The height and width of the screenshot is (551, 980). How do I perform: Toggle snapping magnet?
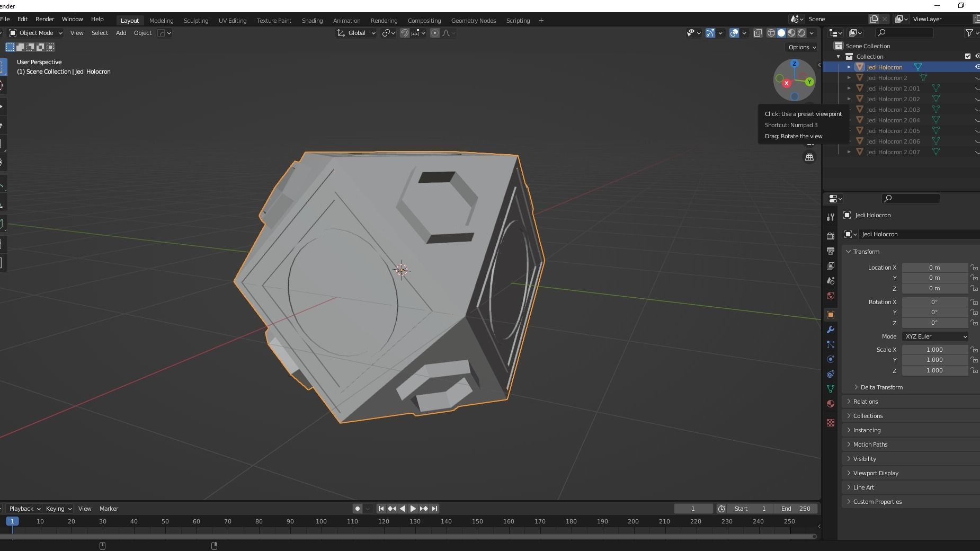[x=405, y=33]
